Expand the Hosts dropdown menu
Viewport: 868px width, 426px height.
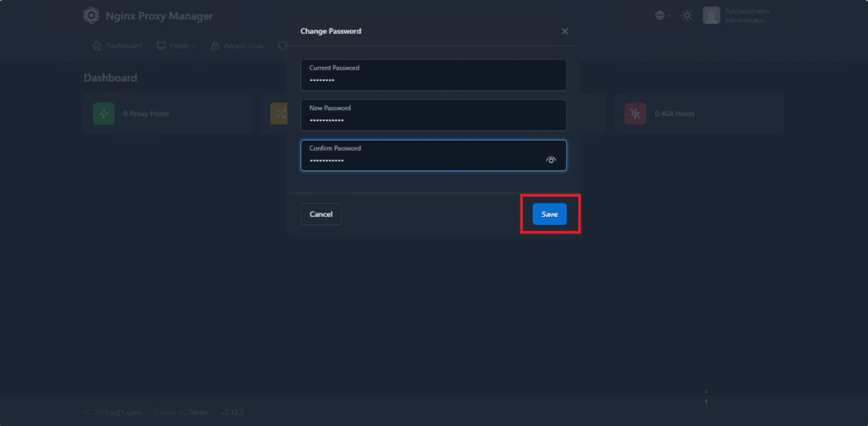click(x=176, y=46)
